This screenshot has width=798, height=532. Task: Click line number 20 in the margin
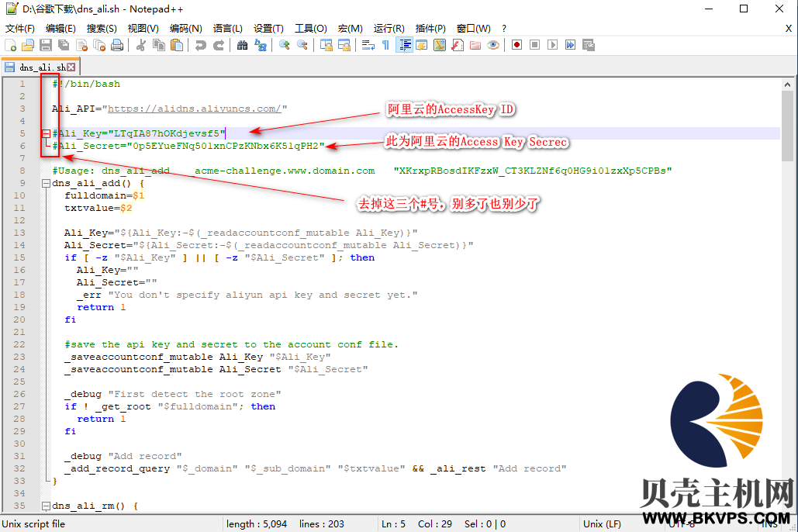point(19,320)
